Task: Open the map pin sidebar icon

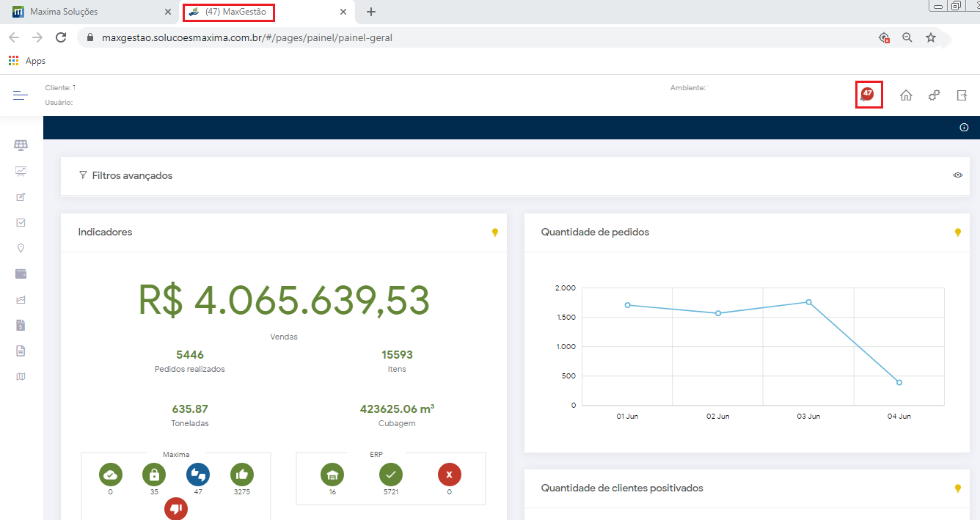Action: pos(21,248)
